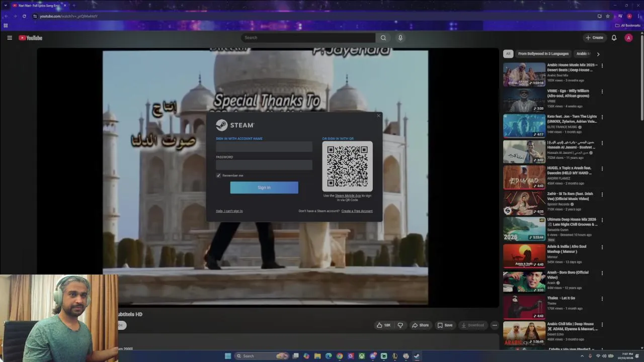Open All Bookmarks folder
The image size is (644, 362).
point(627,25)
